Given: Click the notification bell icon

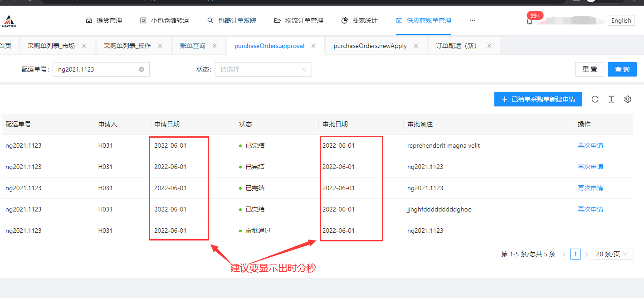Looking at the screenshot, I should [x=530, y=21].
